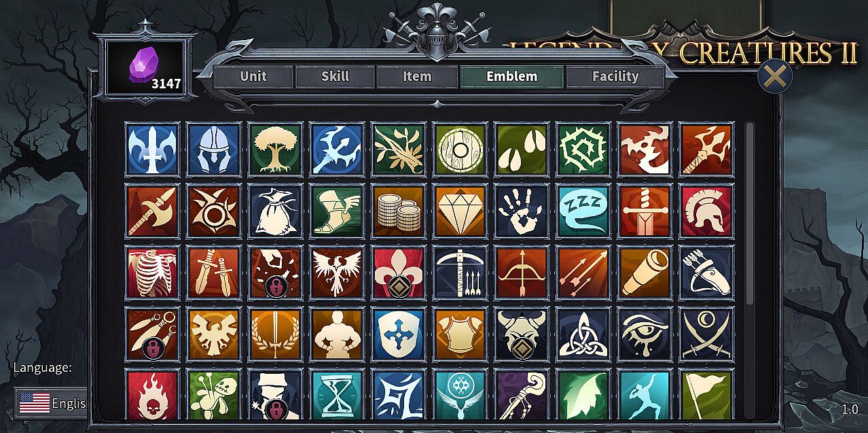Click the voodoo doll emblem
Screen dimensions: 868x433
(x=213, y=394)
